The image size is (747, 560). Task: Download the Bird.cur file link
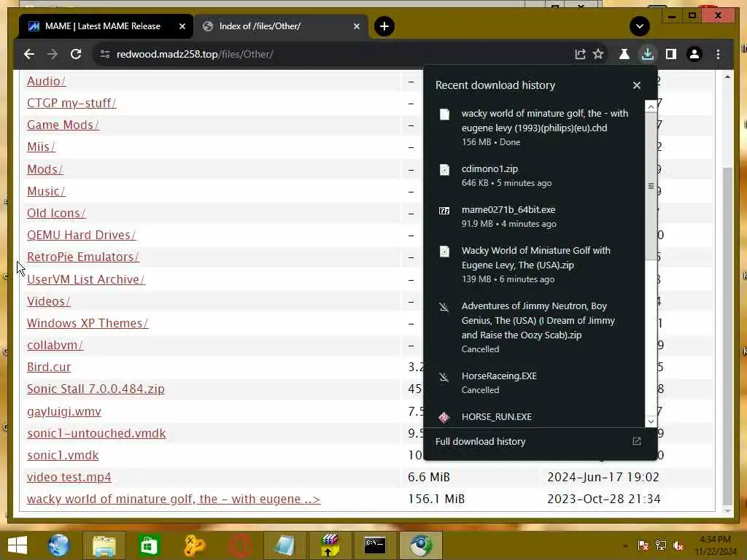(x=49, y=367)
